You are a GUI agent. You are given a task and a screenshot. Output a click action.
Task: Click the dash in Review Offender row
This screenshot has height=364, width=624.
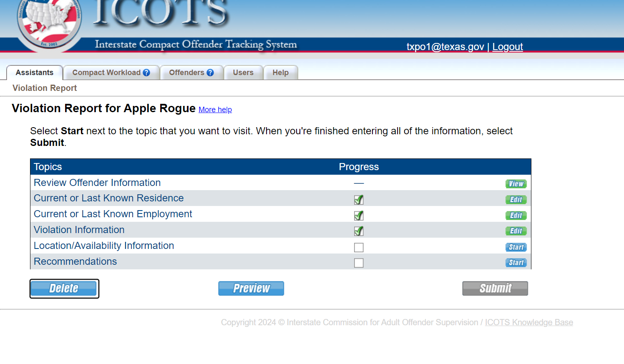coord(359,183)
